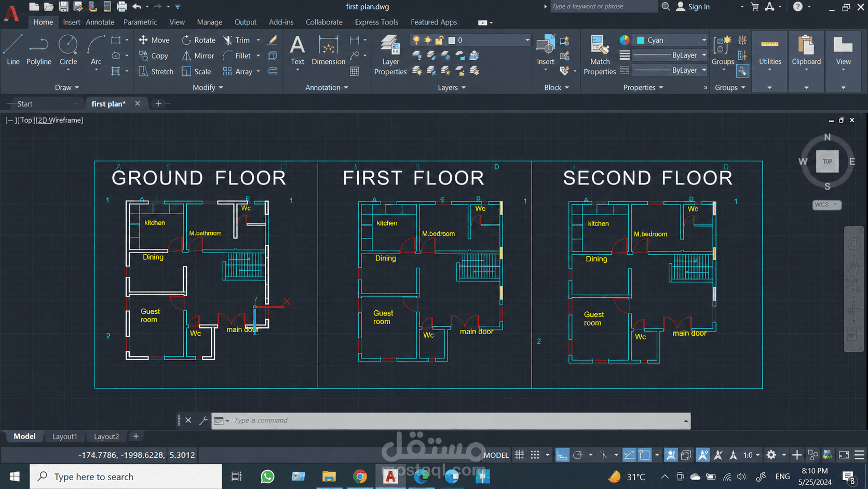The width and height of the screenshot is (868, 489).
Task: Start the Copy command
Action: (x=154, y=56)
